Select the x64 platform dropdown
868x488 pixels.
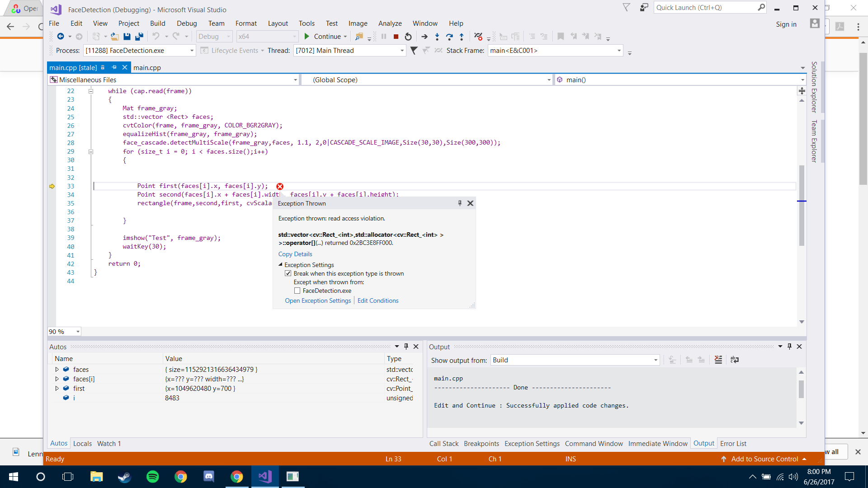(x=263, y=36)
